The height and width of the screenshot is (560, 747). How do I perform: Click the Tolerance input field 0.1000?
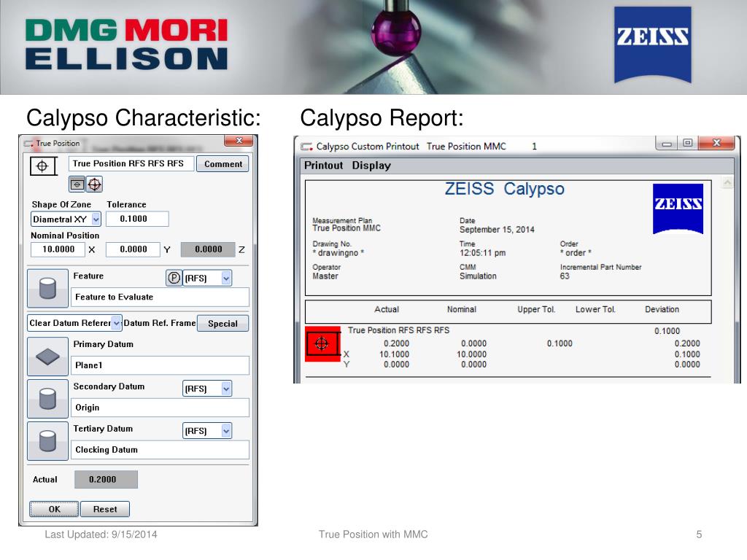137,219
